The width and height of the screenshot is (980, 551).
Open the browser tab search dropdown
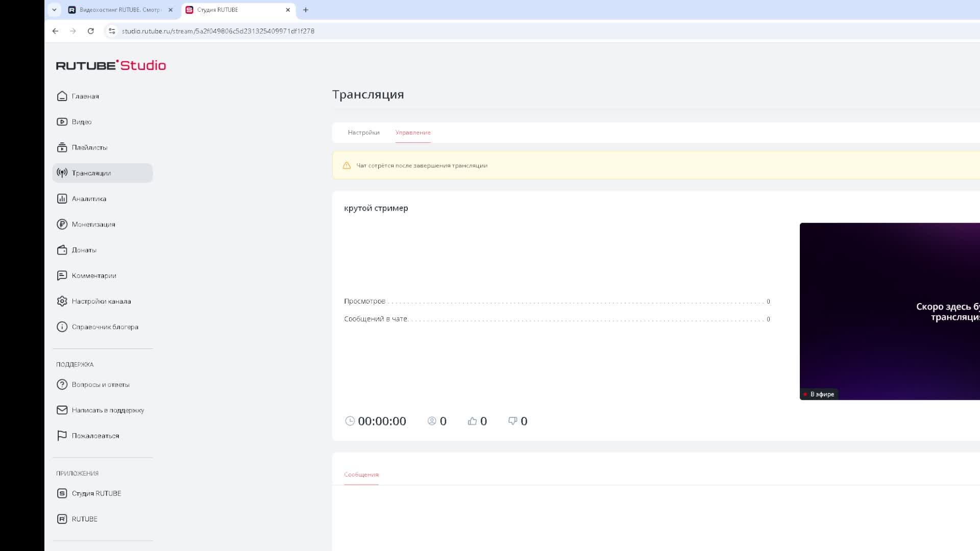(54, 10)
